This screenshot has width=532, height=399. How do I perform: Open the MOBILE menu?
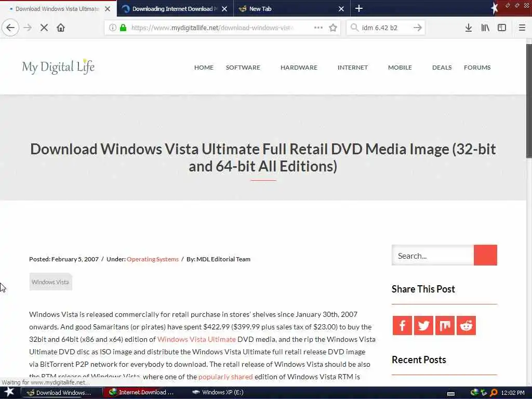pyautogui.click(x=400, y=67)
